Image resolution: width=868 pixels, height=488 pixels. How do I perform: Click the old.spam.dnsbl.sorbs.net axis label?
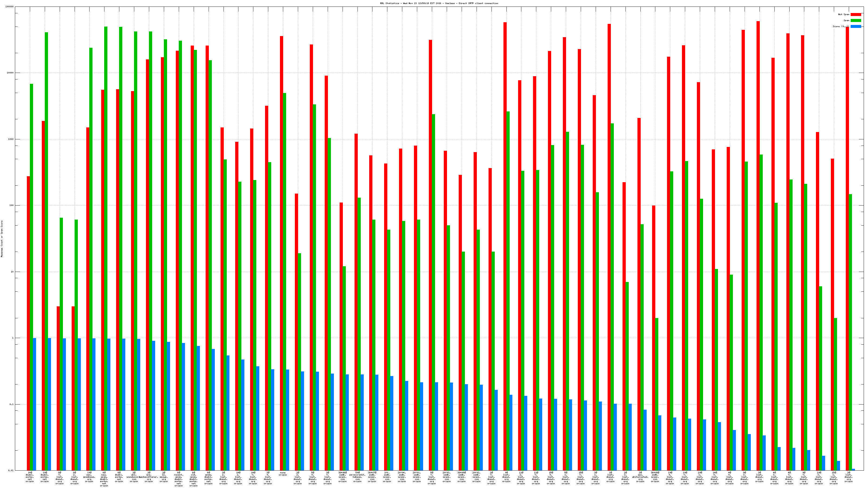(193, 479)
